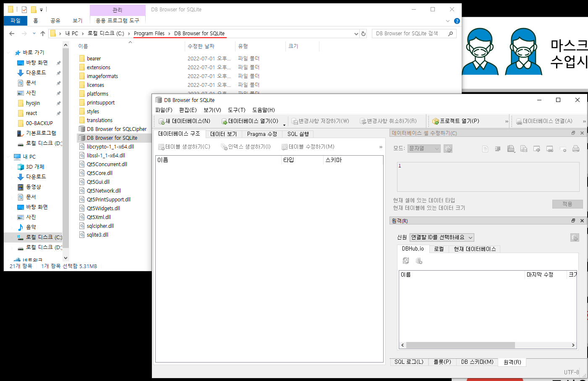Screen dimensions: 588x381
Task: Click the database-add icon beside refresh
Action: point(419,261)
